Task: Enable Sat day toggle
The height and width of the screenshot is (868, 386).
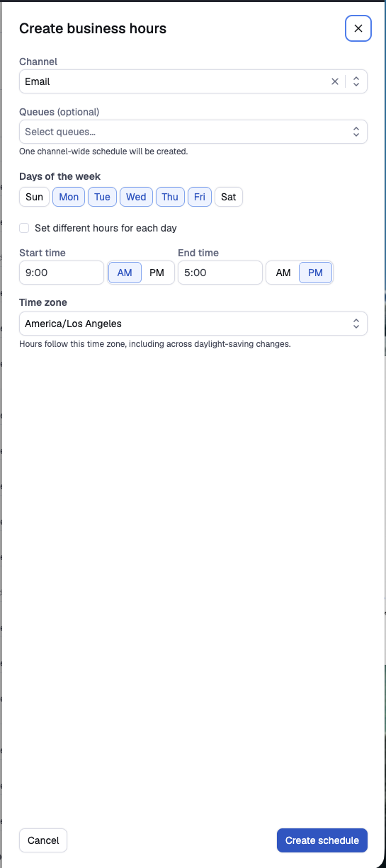Action: click(x=228, y=197)
